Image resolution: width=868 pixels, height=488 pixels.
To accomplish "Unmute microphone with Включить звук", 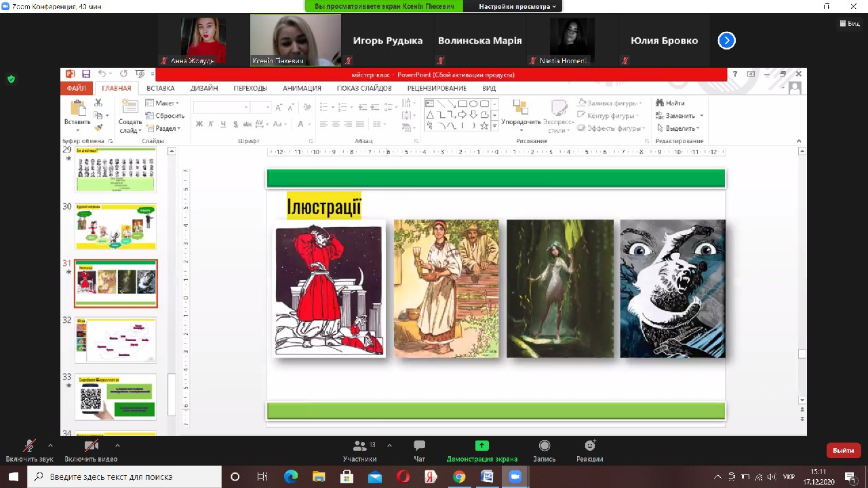I will (29, 446).
